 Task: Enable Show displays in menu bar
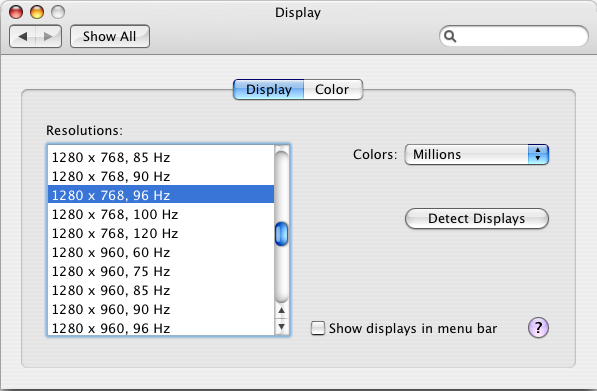coord(318,328)
